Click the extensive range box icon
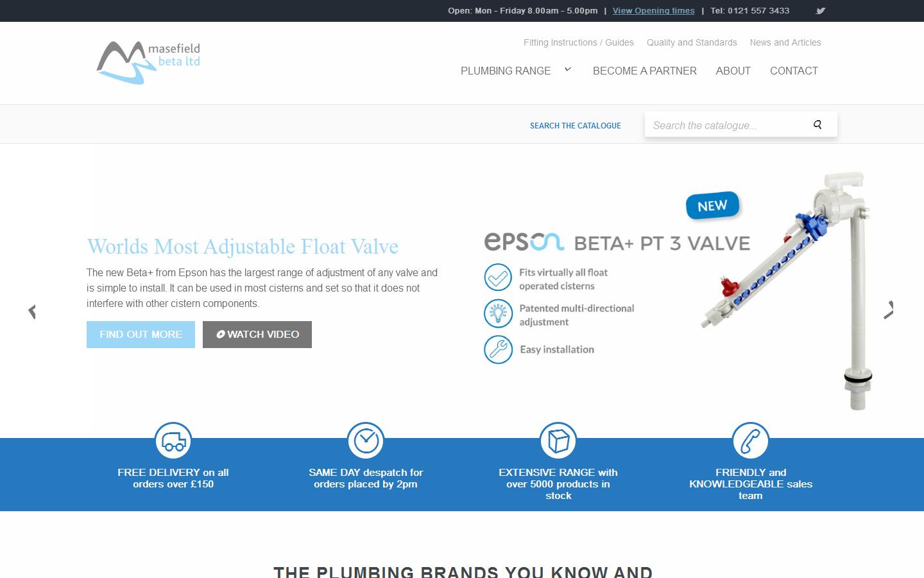This screenshot has width=924, height=578. click(558, 441)
